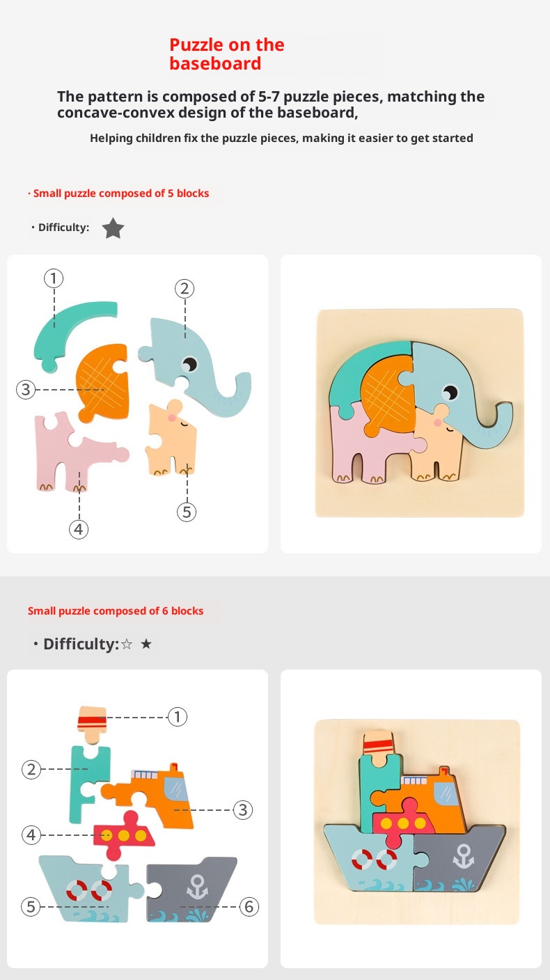Click circled number 1 above the elephant pieces
Image resolution: width=550 pixels, height=980 pixels.
pos(54,279)
